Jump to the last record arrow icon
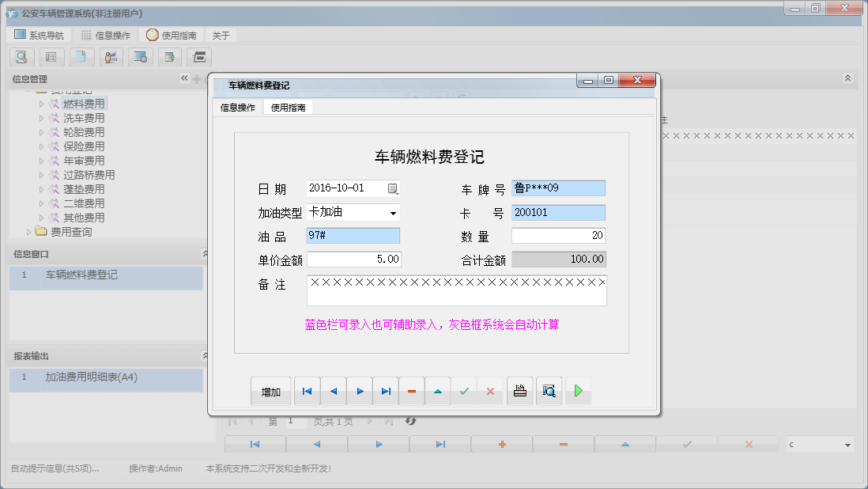868x489 pixels. (x=385, y=390)
